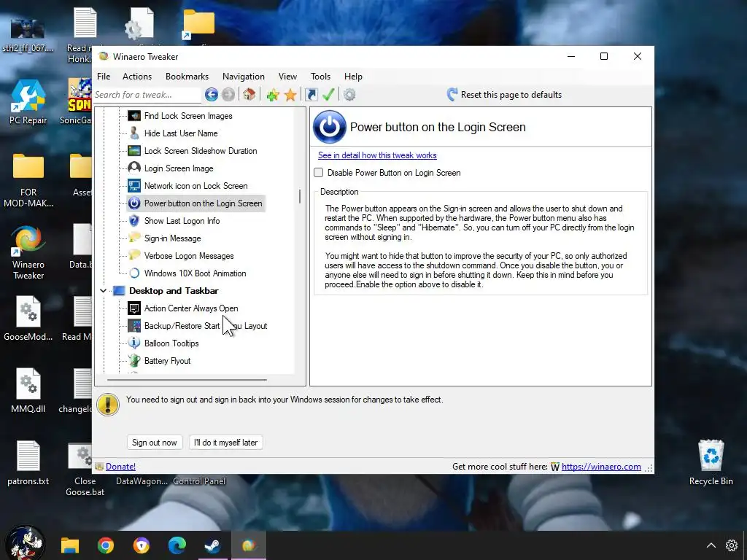Click the yellow warning exclamation icon
The height and width of the screenshot is (560, 747).
[x=108, y=405]
